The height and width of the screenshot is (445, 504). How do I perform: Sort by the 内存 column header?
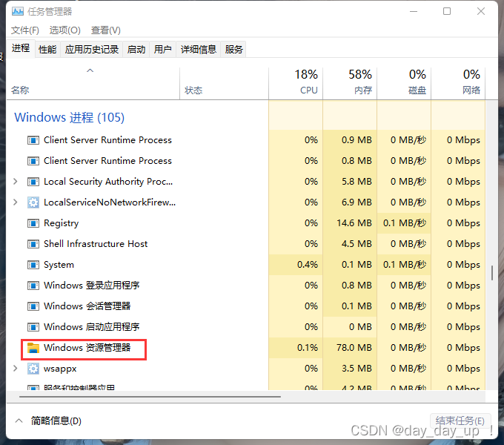click(x=350, y=83)
